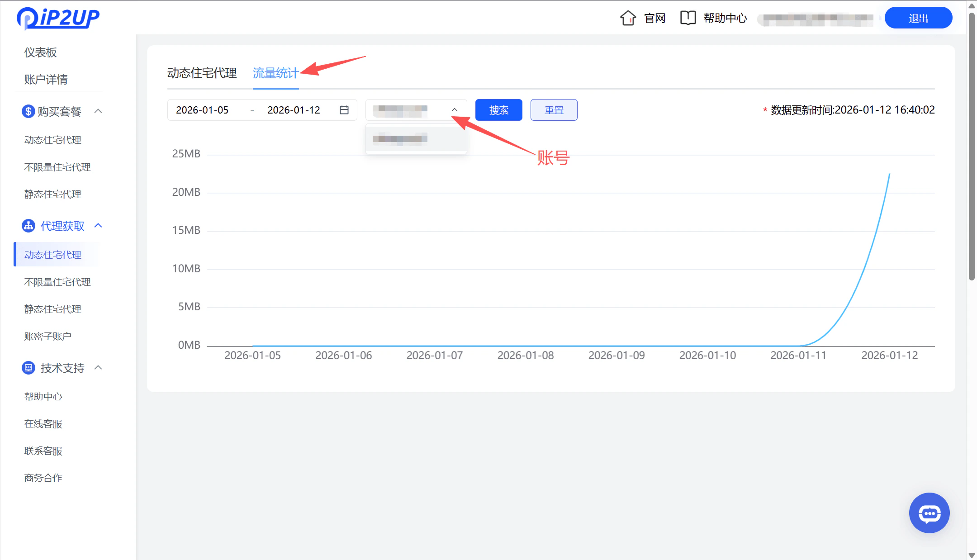Image resolution: width=977 pixels, height=560 pixels.
Task: Click the 代理获取 network icon
Action: [x=28, y=225]
